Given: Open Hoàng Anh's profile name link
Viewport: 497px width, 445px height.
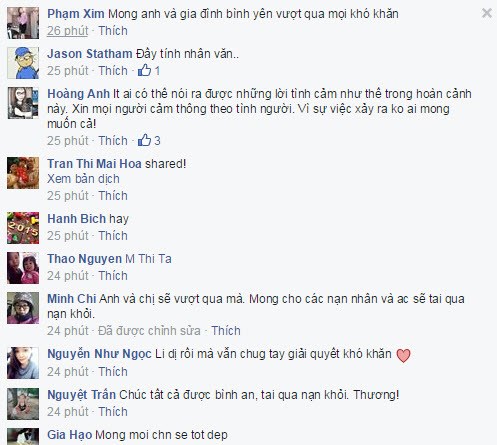Looking at the screenshot, I should tap(78, 94).
